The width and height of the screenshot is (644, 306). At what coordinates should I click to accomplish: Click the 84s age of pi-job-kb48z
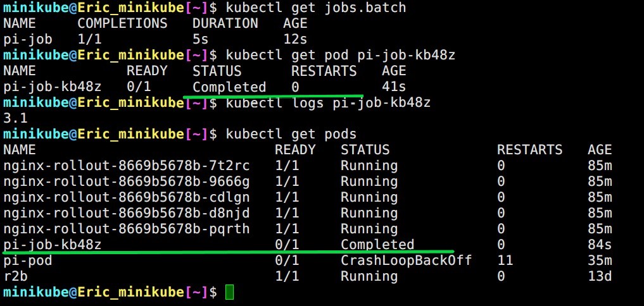(600, 245)
